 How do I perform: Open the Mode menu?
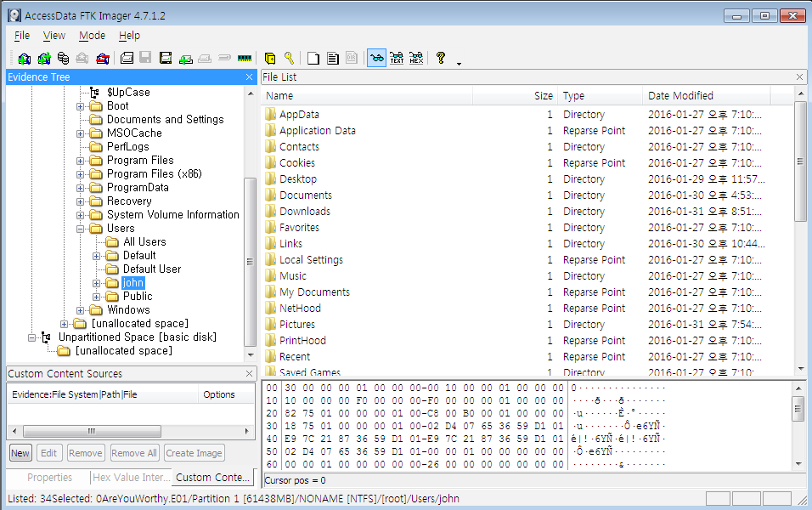pos(93,35)
